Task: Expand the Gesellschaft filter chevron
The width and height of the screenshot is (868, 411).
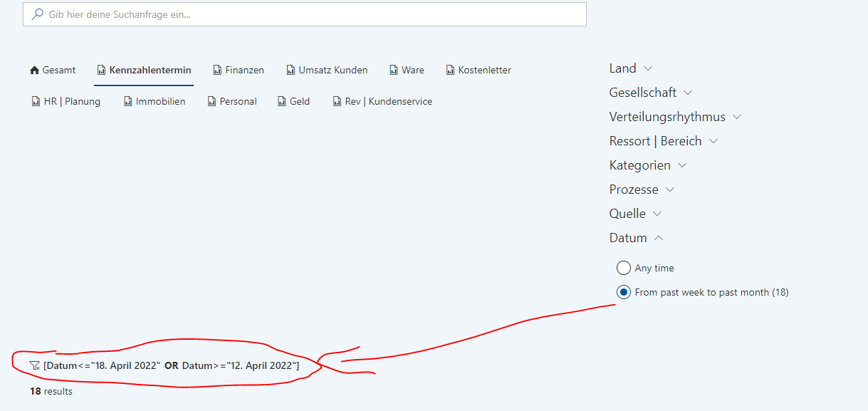Action: tap(688, 93)
